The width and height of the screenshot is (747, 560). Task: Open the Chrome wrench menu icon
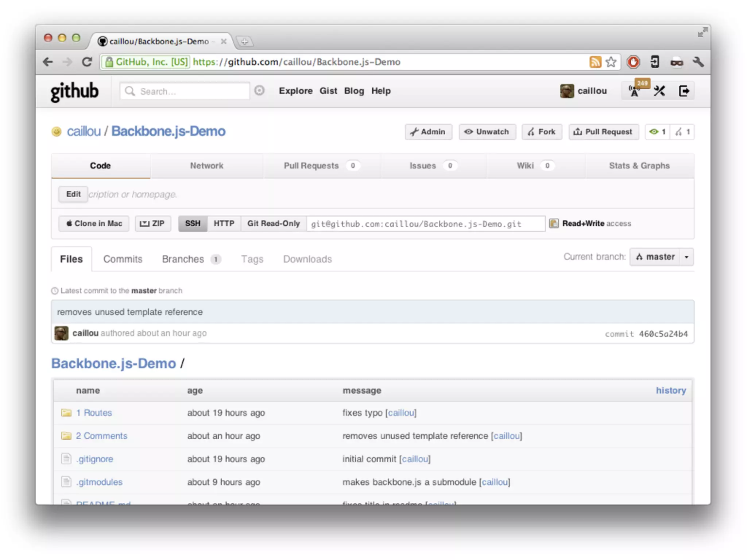pyautogui.click(x=698, y=62)
